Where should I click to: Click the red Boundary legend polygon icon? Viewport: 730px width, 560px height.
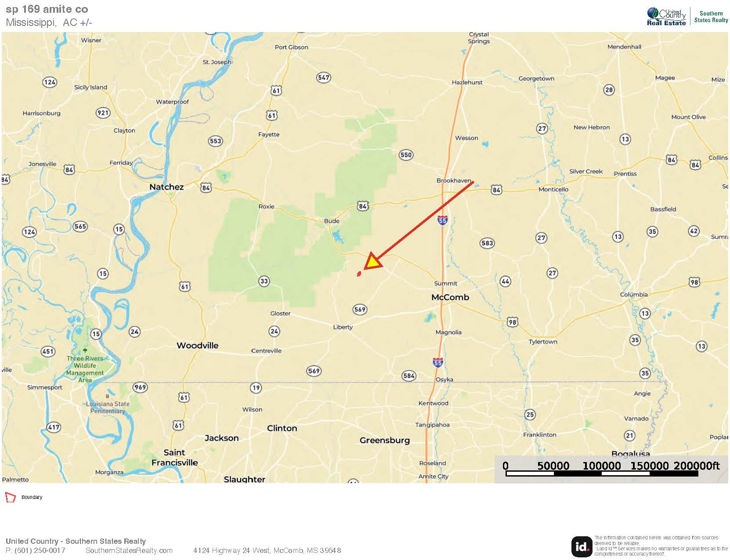tap(10, 497)
